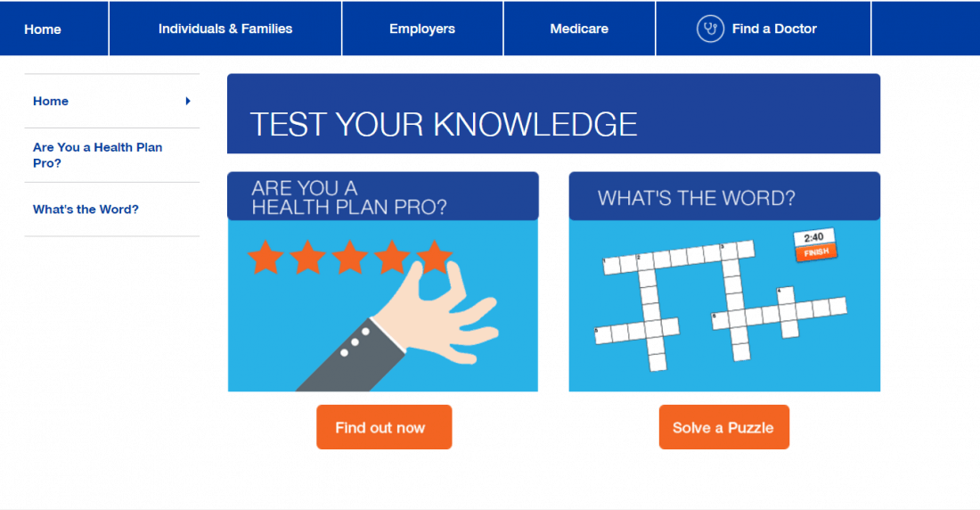The height and width of the screenshot is (510, 980).
Task: Click the Test Your Knowledge banner
Action: point(553,114)
